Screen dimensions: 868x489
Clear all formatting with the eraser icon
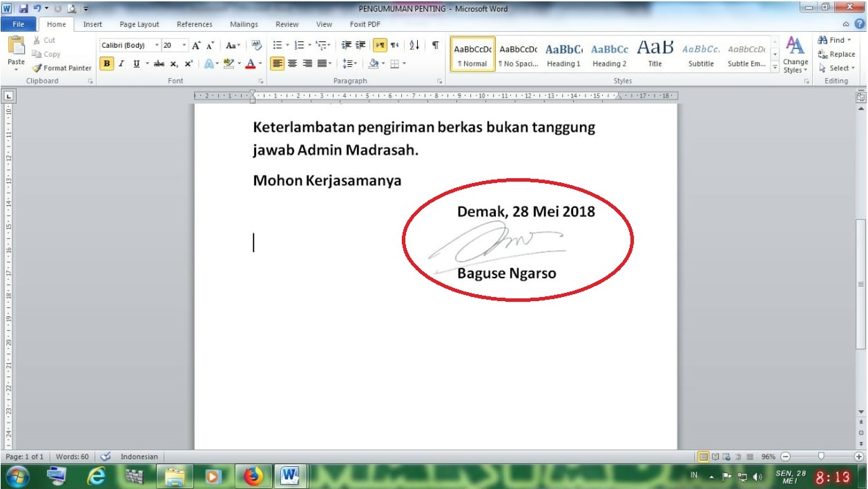click(x=256, y=45)
